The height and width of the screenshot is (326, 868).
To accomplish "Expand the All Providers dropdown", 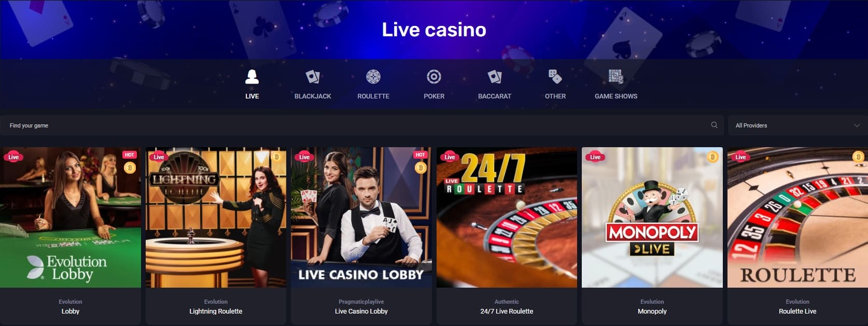I will pyautogui.click(x=798, y=125).
